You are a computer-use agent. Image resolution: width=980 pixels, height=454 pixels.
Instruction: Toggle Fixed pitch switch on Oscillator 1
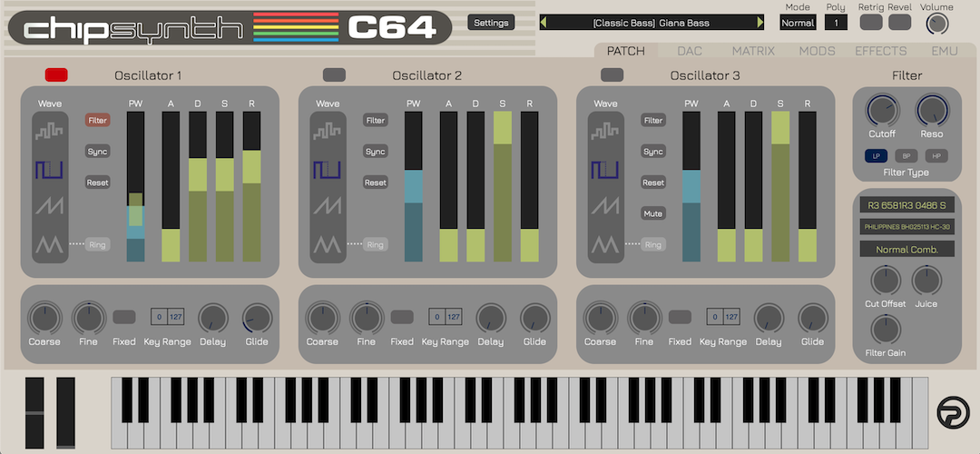[x=123, y=316]
